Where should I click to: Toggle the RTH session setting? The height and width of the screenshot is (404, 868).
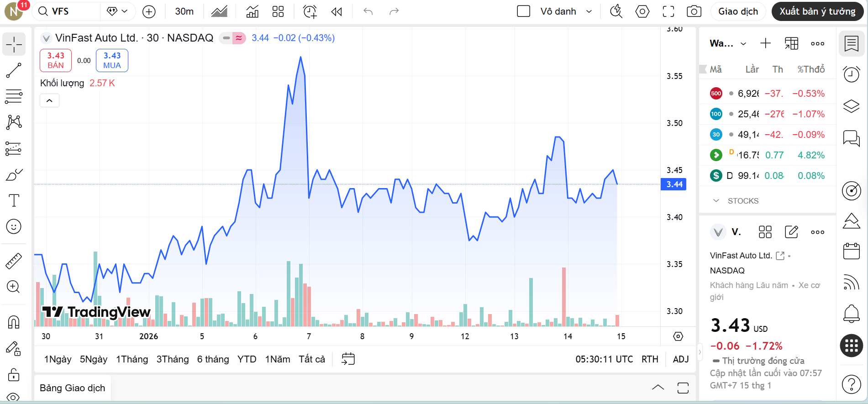pos(649,359)
